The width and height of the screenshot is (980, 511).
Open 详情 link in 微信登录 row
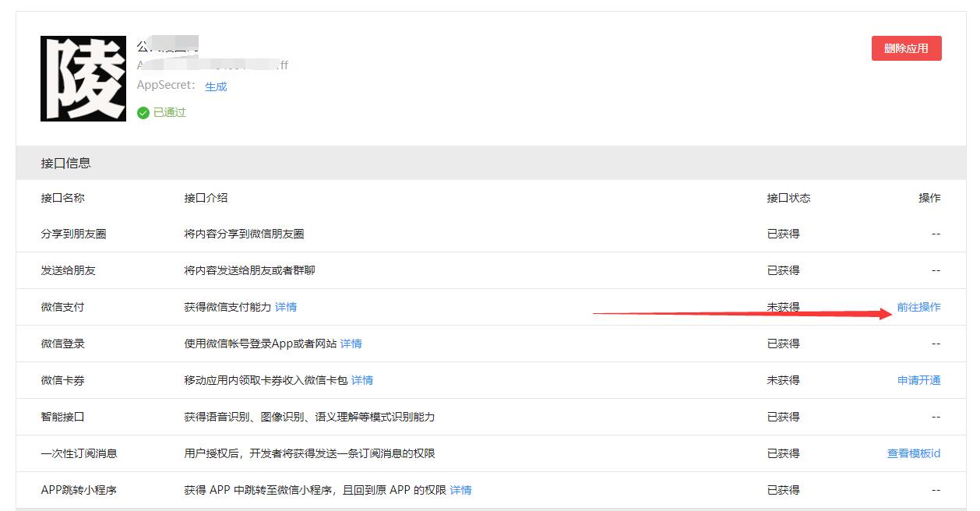click(351, 344)
